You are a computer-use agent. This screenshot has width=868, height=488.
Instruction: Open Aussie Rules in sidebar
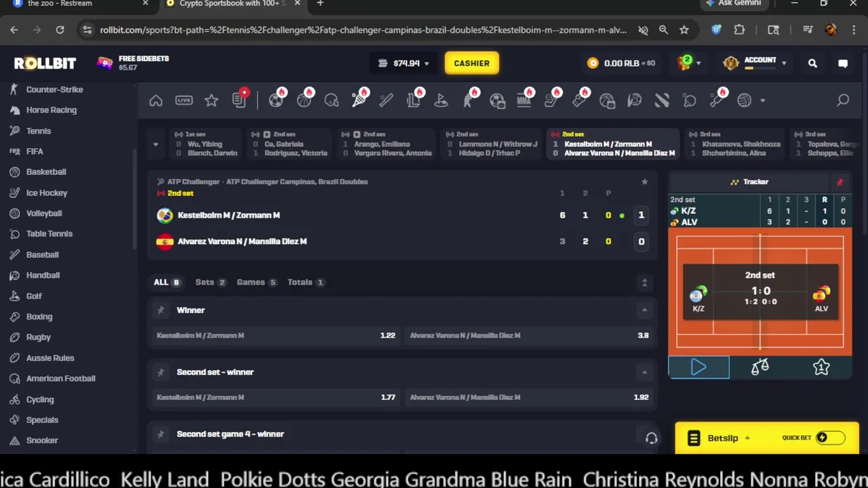[x=50, y=358]
